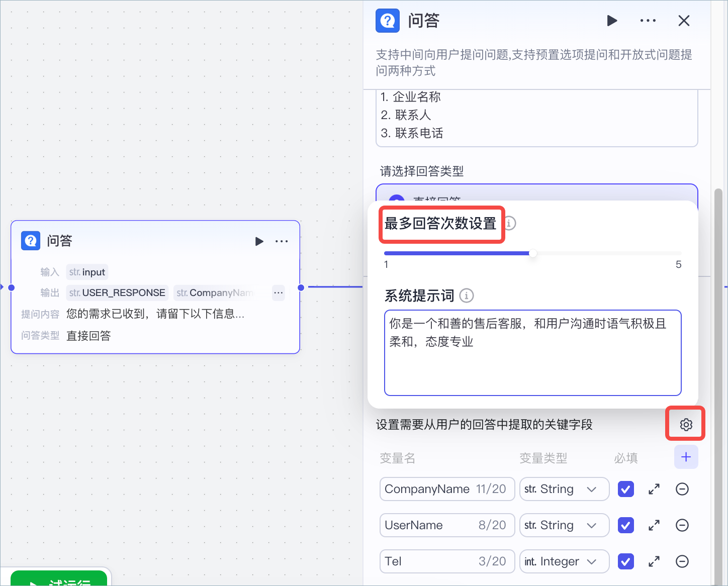Remove the CompanyName variable row
Screen dimensions: 728x586
pyautogui.click(x=682, y=489)
